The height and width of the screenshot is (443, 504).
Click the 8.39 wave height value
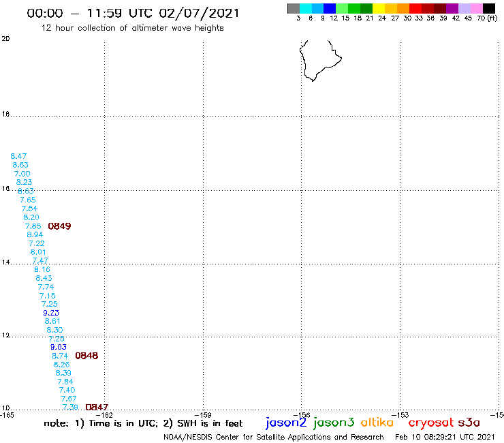(63, 373)
